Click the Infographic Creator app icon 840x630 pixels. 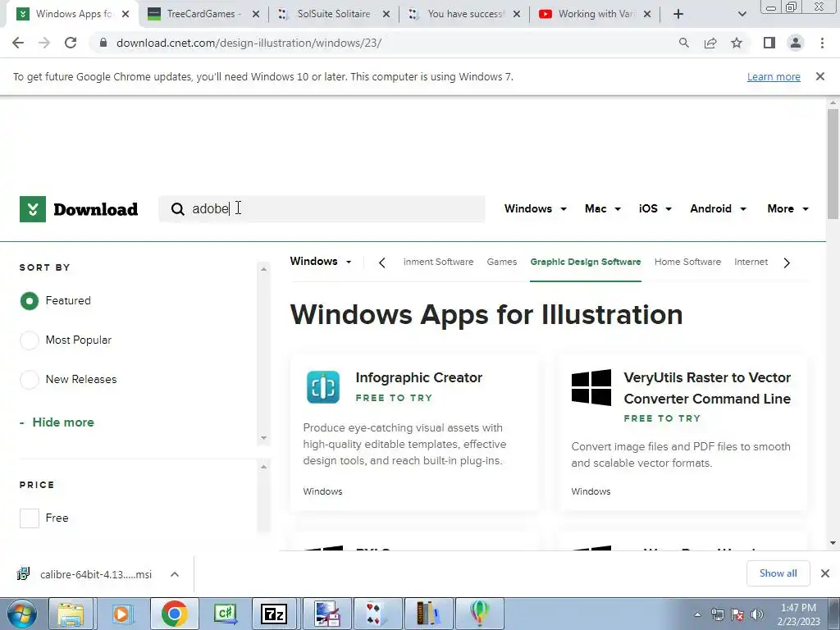[x=323, y=387]
